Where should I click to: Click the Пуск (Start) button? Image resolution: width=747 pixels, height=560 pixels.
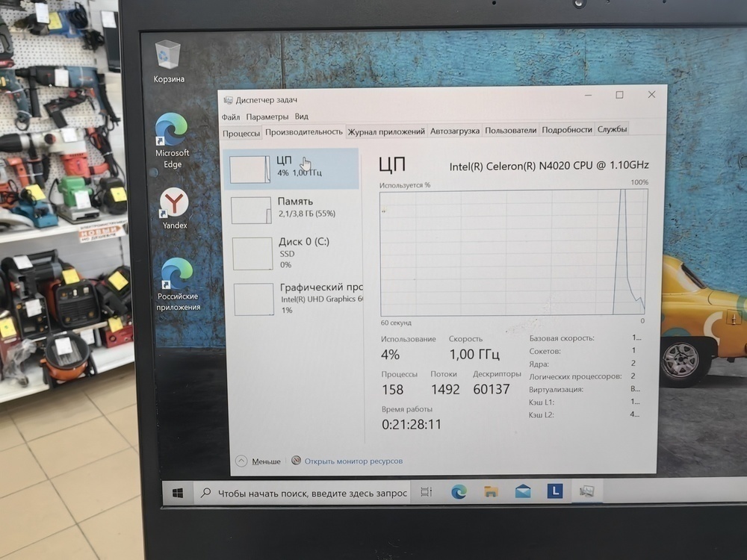coord(177,493)
